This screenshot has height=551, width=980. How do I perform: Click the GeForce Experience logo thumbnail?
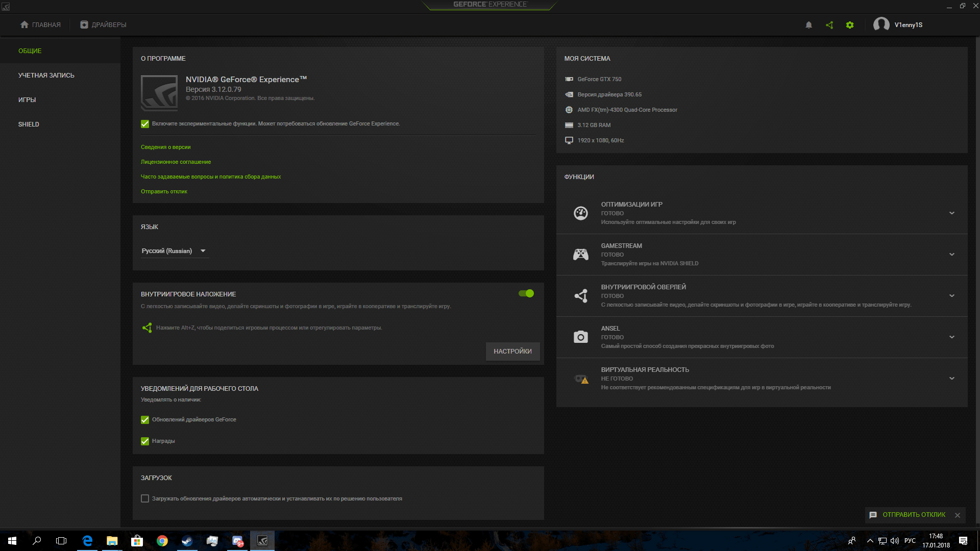pos(159,93)
